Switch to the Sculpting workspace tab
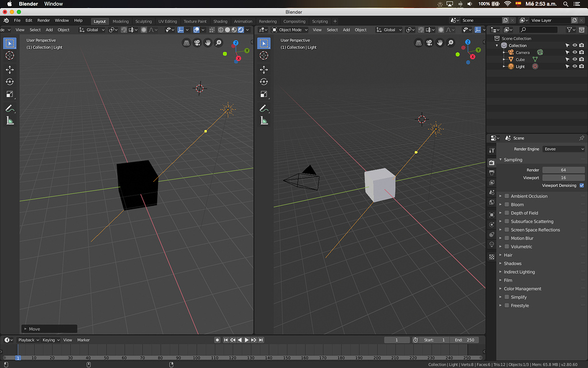588x368 pixels. tap(144, 21)
